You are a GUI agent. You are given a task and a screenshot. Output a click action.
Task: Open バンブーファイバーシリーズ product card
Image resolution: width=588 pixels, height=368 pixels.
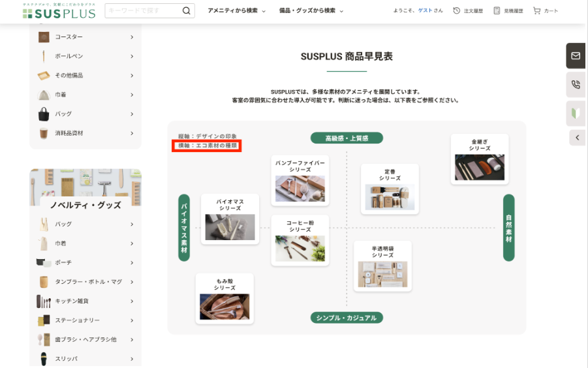(300, 181)
